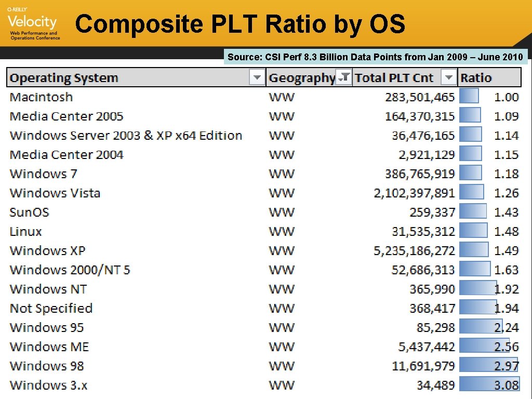This screenshot has height=399, width=532.
Task: Click the Composite PLT Ratio by OS title
Action: click(240, 24)
